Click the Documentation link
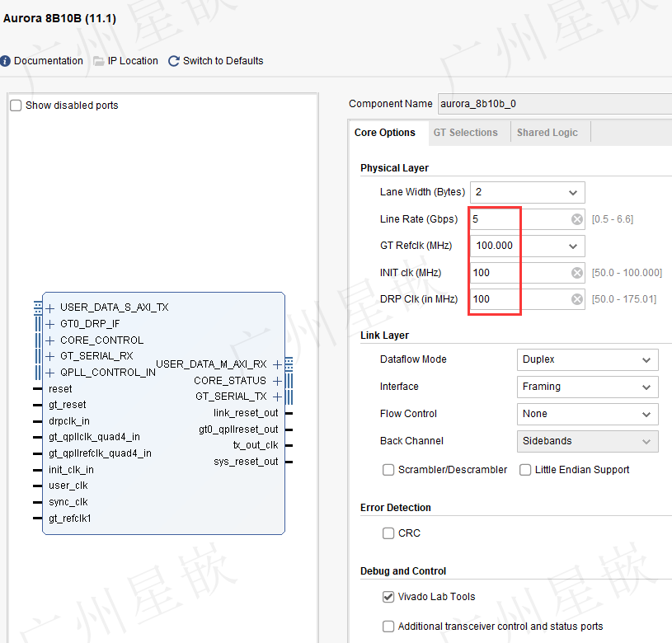This screenshot has height=643, width=672. pyautogui.click(x=49, y=61)
